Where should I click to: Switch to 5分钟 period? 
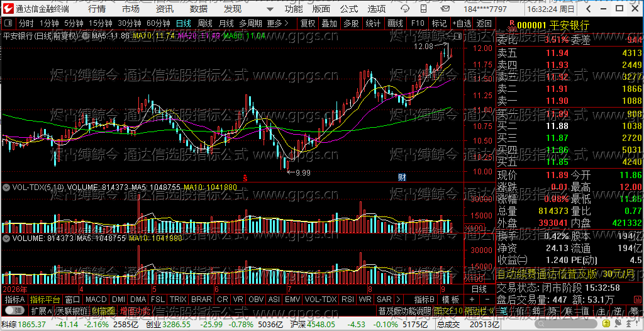pos(74,23)
